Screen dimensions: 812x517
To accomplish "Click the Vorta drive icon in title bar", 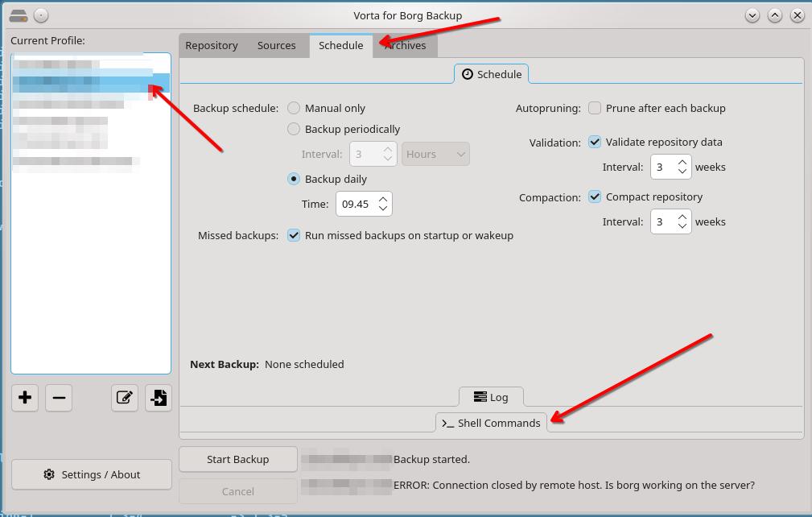I will click(x=19, y=15).
